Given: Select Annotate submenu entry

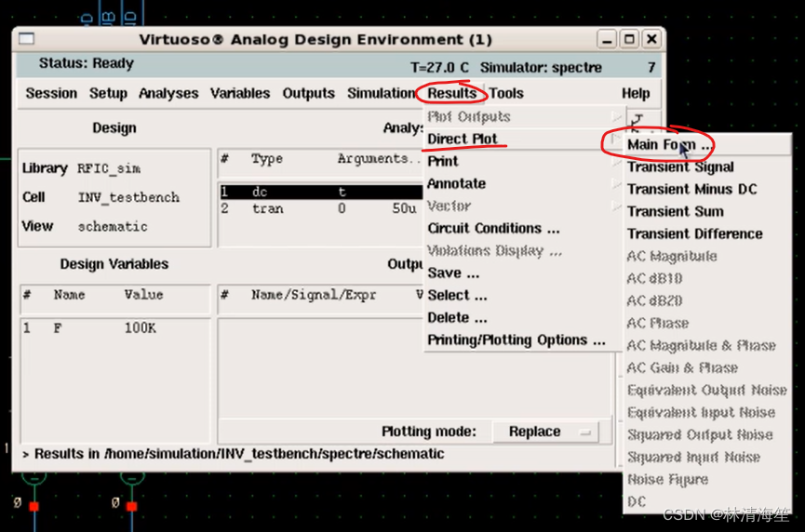Looking at the screenshot, I should point(523,183).
